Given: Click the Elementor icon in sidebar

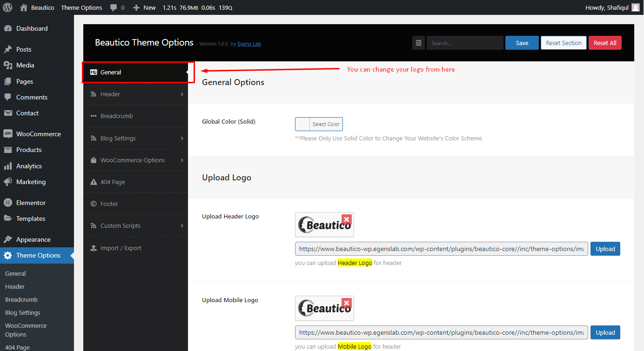Looking at the screenshot, I should [7, 203].
